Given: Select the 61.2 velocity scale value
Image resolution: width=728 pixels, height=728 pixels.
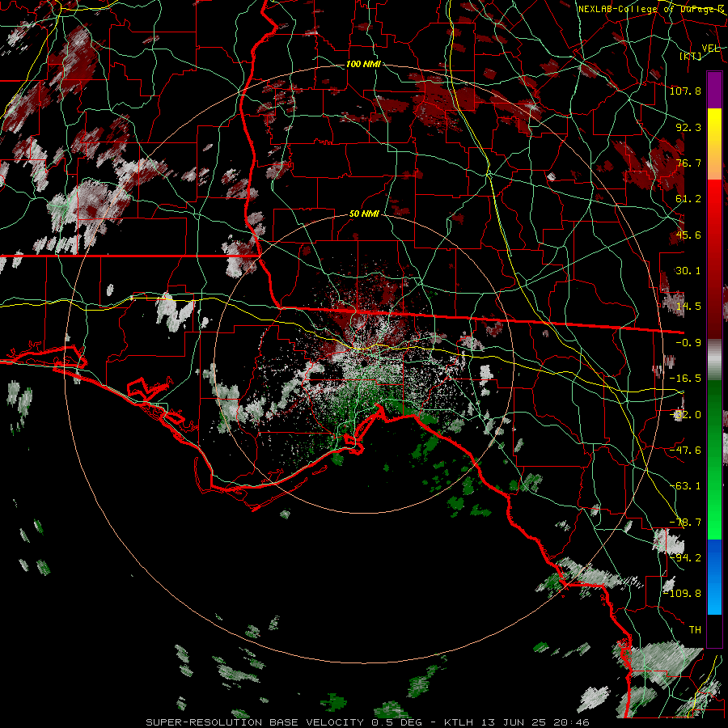Looking at the screenshot, I should [x=688, y=199].
